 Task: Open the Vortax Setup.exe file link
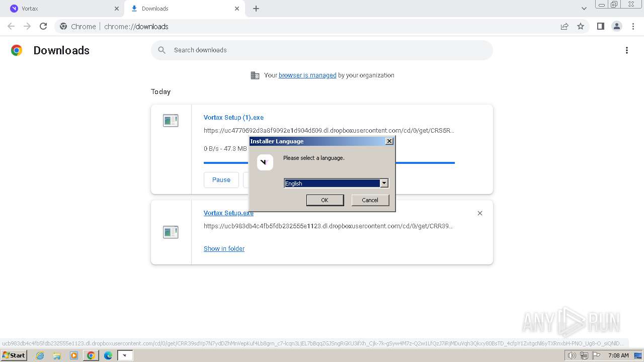pyautogui.click(x=228, y=213)
